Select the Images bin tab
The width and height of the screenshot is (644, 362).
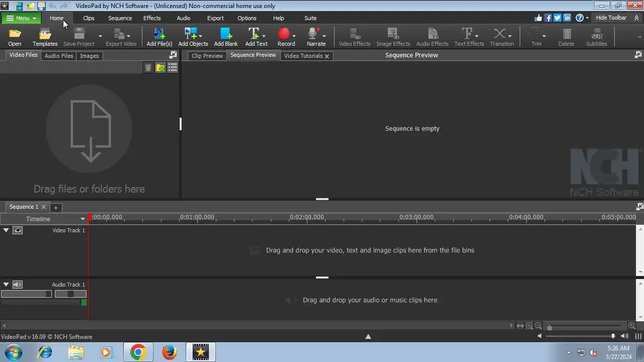pyautogui.click(x=90, y=56)
